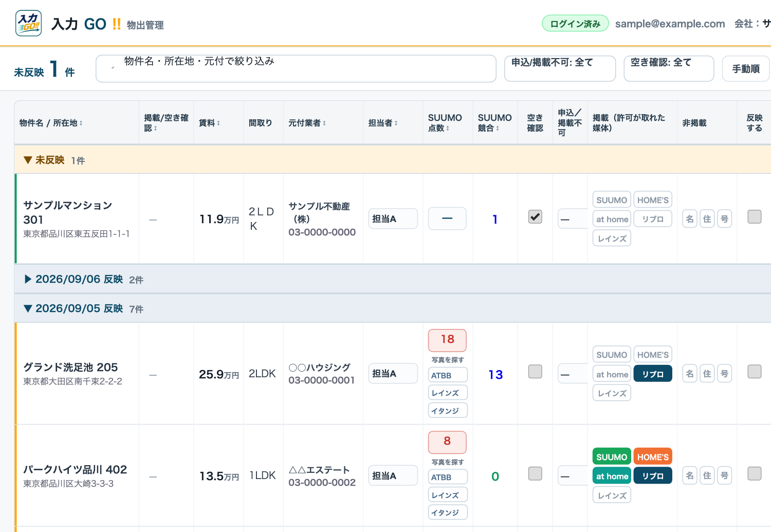The height and width of the screenshot is (532, 771).
Task: Turn off at home for パークハイツ品川 402
Action: (612, 476)
